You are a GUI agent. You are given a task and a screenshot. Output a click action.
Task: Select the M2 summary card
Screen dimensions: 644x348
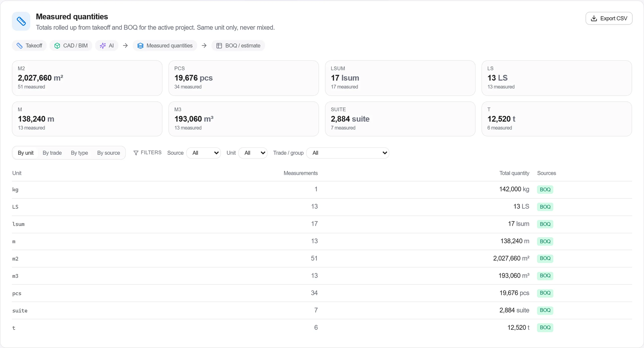coord(87,78)
